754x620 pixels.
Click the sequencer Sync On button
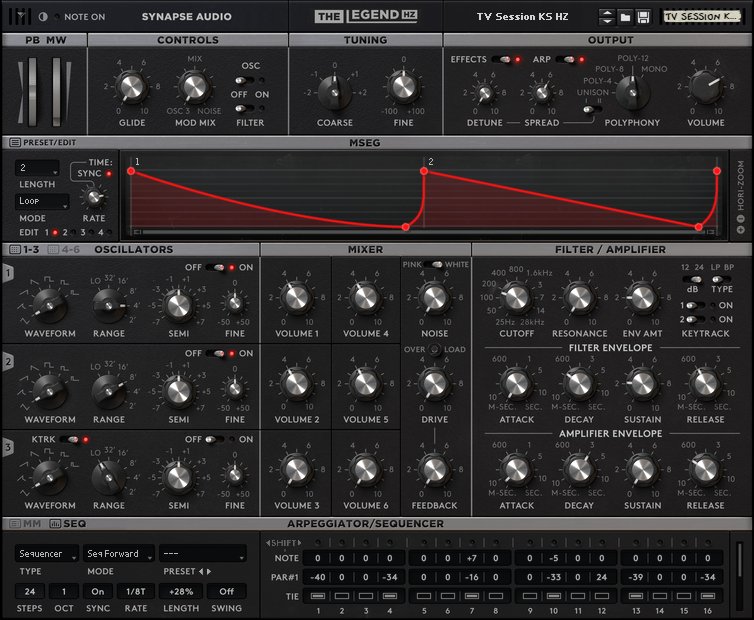click(x=98, y=591)
